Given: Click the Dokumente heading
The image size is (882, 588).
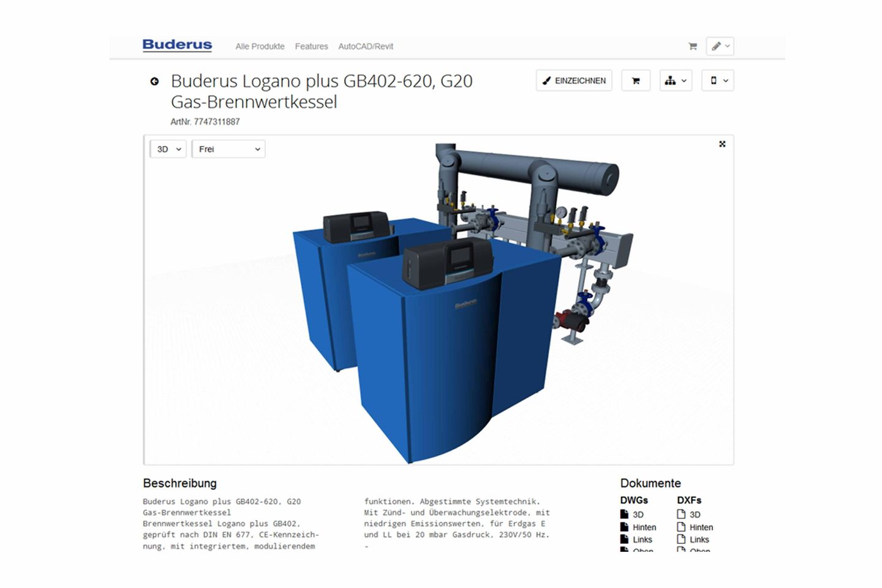Looking at the screenshot, I should 650,483.
